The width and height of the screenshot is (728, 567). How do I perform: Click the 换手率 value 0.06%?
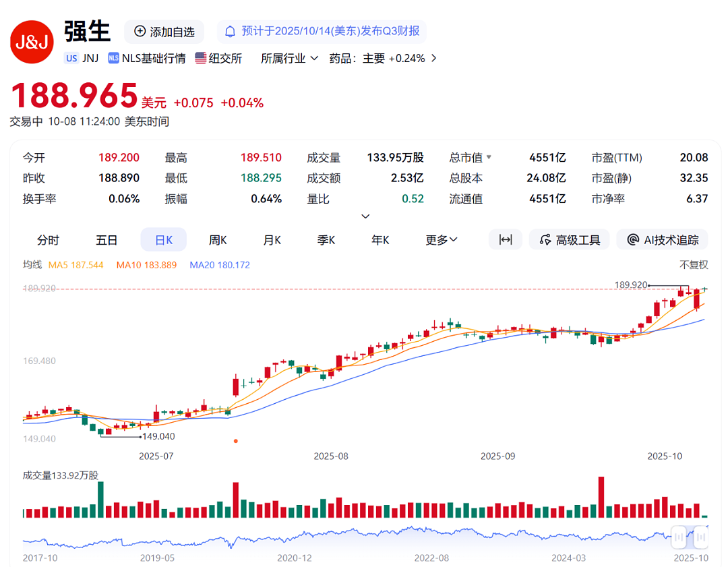(124, 199)
